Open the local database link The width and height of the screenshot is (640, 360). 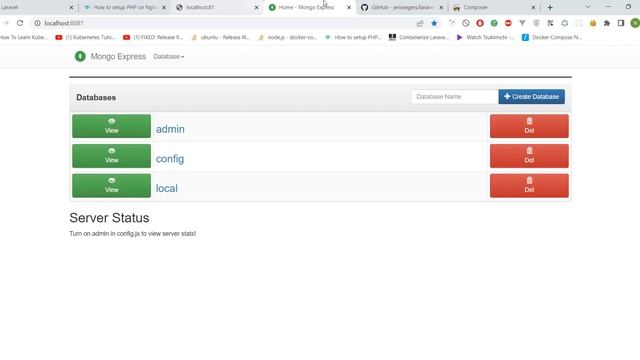coord(167,188)
